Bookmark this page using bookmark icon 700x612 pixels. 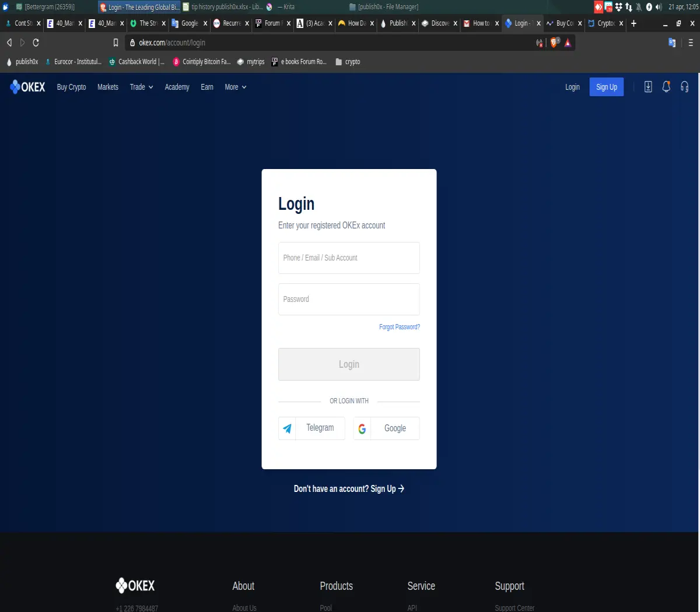click(x=116, y=43)
